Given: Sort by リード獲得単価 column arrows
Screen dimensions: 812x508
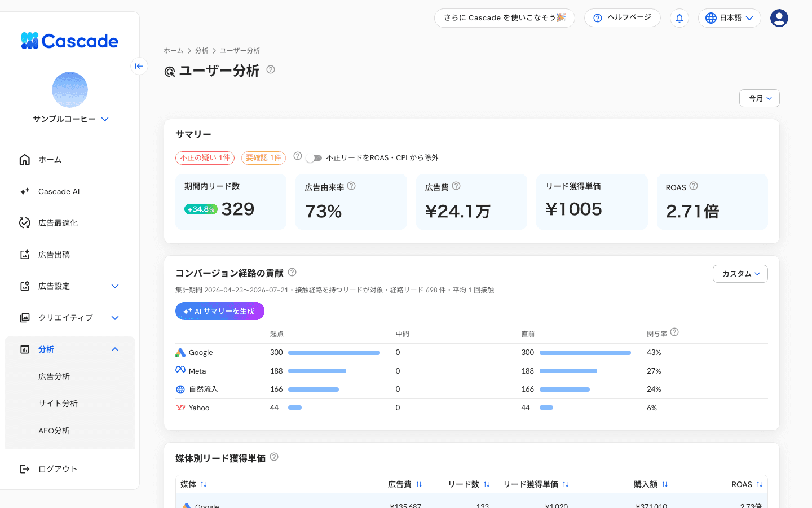Looking at the screenshot, I should (x=566, y=484).
